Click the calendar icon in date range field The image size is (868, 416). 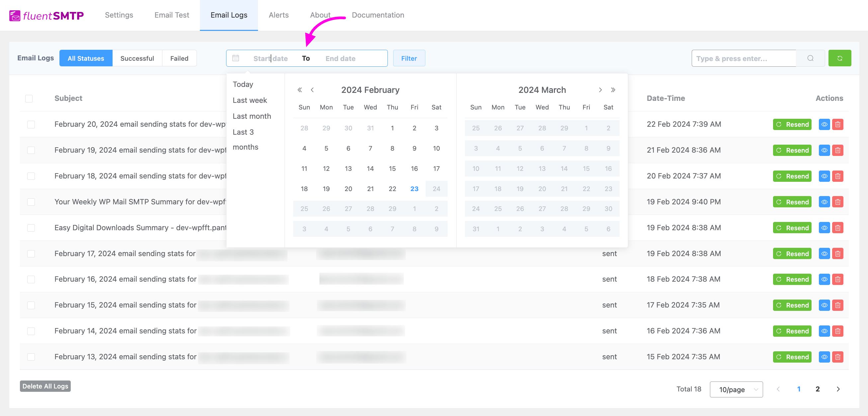[235, 58]
